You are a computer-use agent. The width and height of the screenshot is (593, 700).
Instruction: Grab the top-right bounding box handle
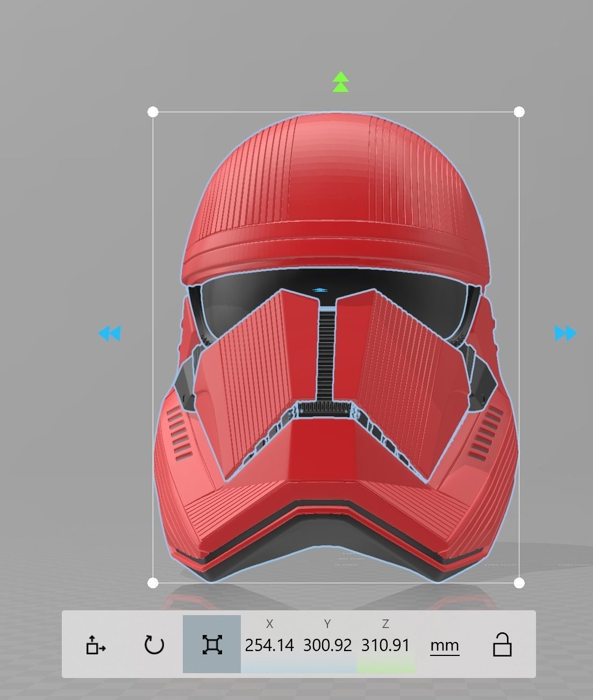[x=519, y=112]
